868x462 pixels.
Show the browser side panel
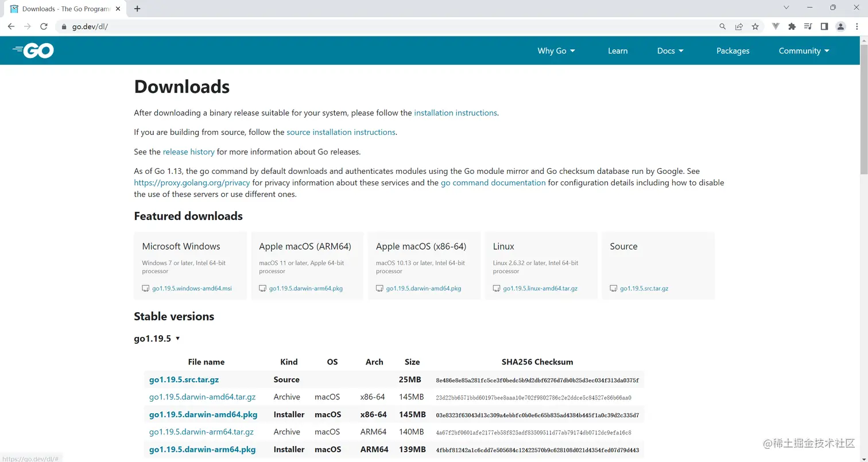click(x=824, y=26)
